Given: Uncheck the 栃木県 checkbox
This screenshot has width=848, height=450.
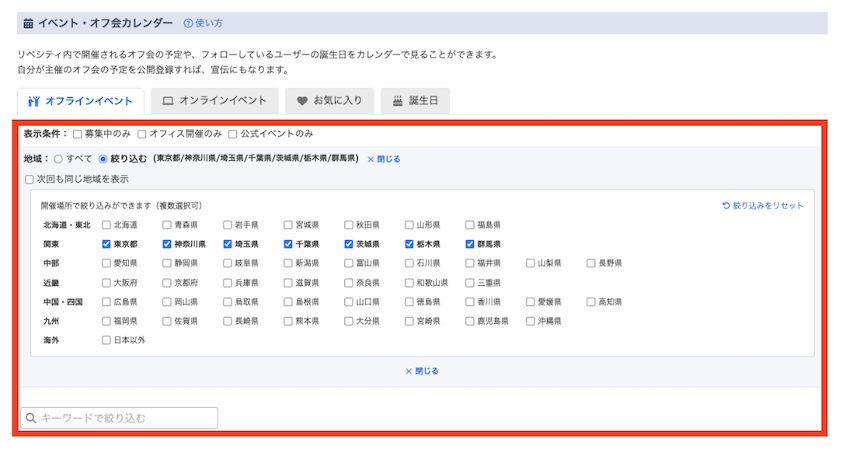Looking at the screenshot, I should pos(409,244).
